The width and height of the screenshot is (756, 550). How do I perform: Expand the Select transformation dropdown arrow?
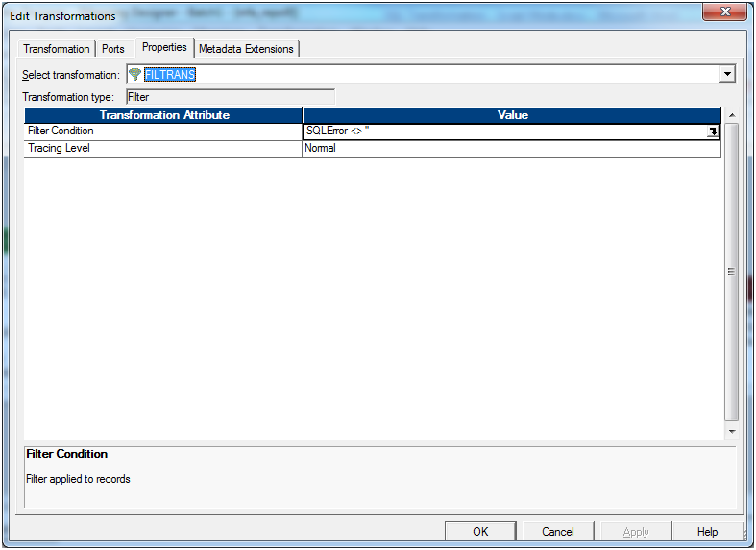pos(727,74)
